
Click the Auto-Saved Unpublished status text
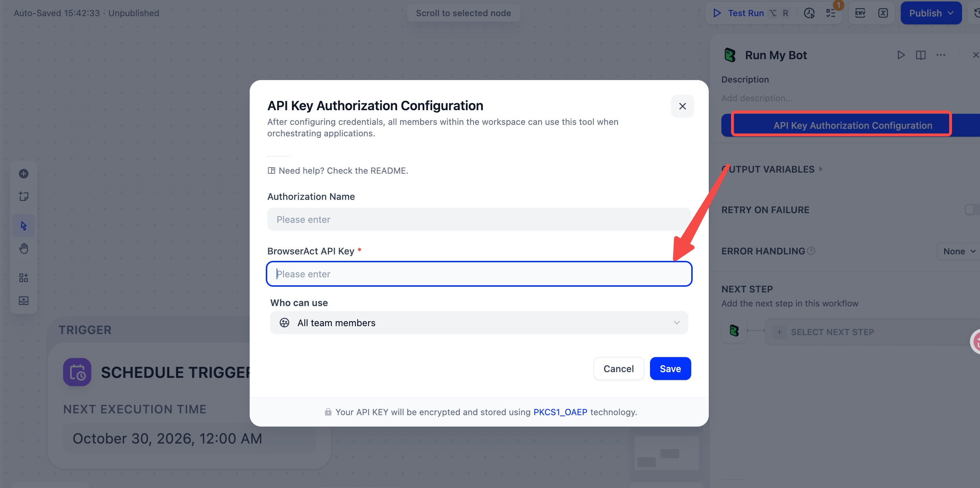(x=86, y=13)
